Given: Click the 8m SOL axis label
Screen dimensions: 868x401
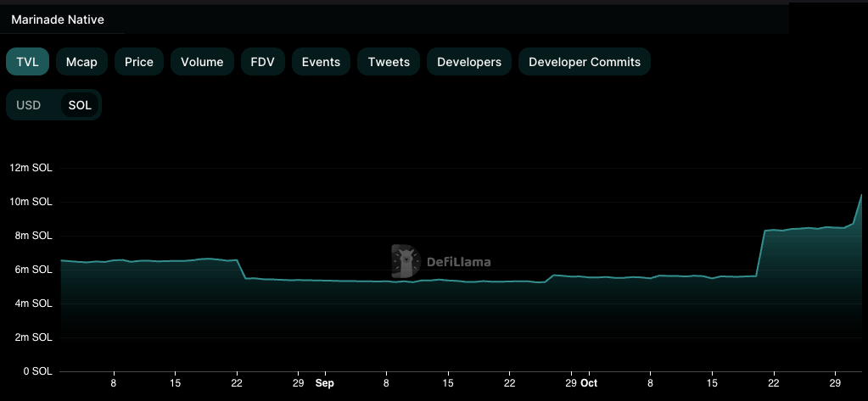Looking at the screenshot, I should coord(33,237).
